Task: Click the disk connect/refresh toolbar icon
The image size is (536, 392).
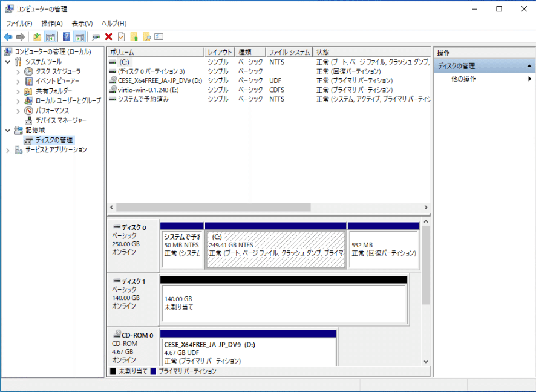Action: [x=96, y=37]
